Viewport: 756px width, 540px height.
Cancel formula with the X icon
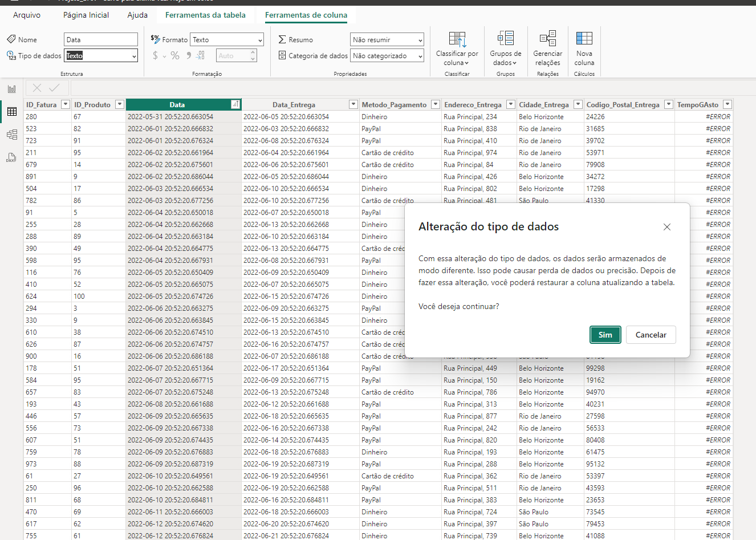point(37,88)
